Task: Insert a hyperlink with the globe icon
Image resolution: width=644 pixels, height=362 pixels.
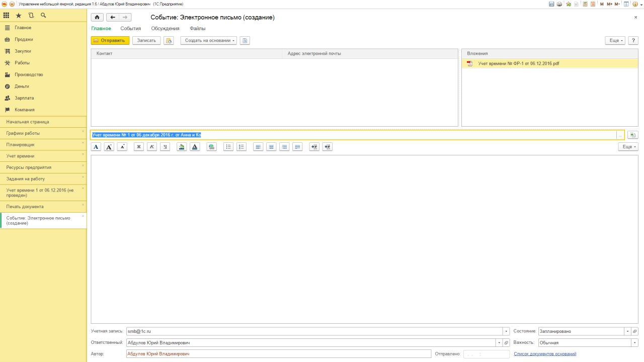Action: click(x=211, y=147)
